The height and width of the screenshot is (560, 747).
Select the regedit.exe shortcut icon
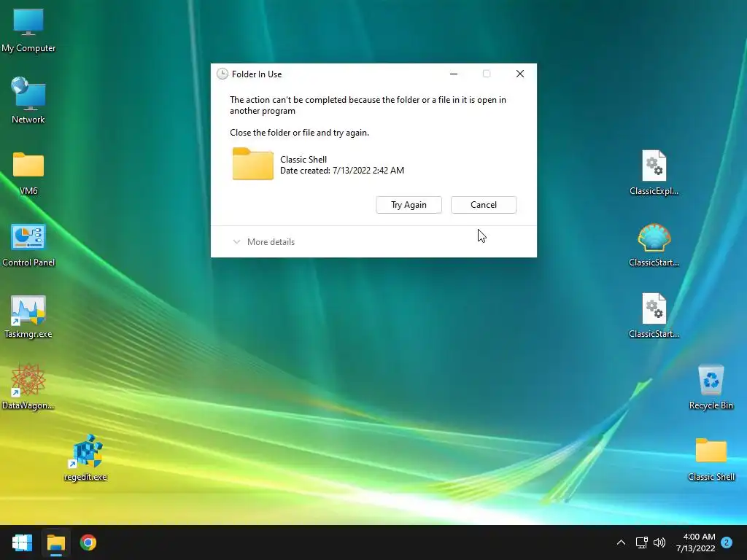85,458
